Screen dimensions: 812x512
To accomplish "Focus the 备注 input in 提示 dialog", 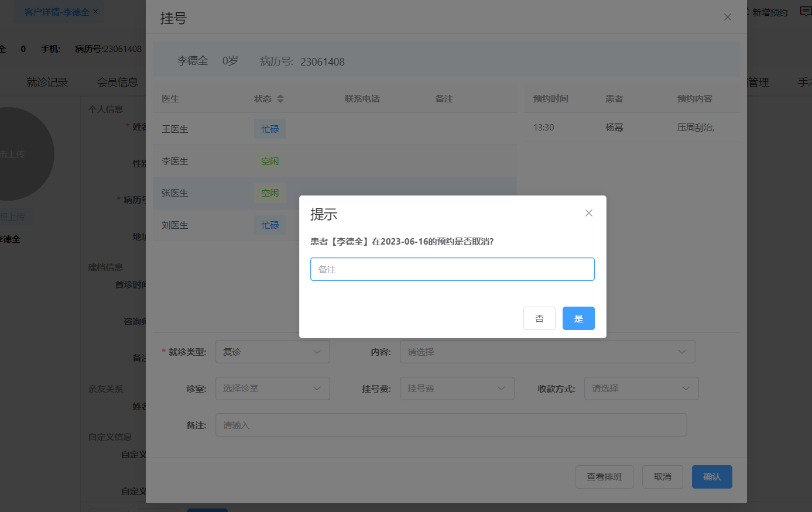I will (x=452, y=269).
